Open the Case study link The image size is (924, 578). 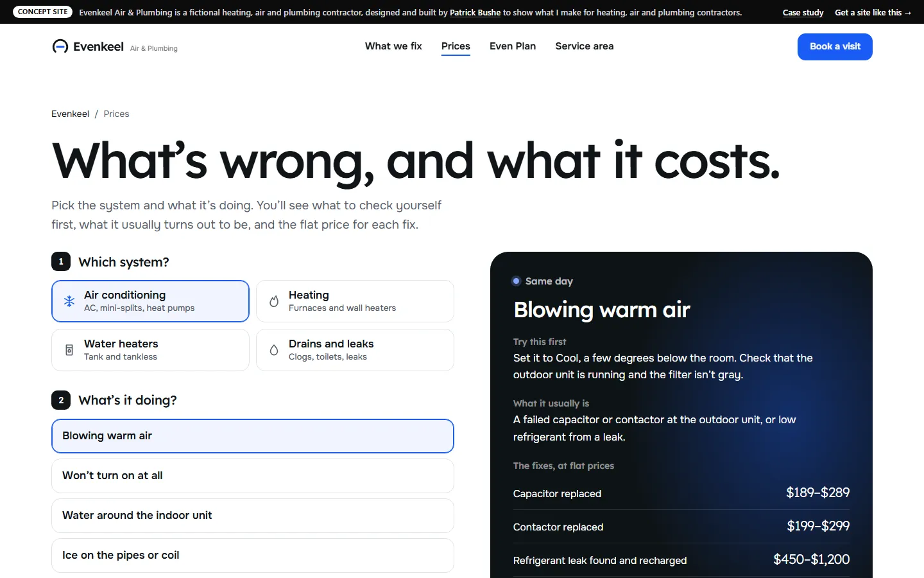click(803, 12)
